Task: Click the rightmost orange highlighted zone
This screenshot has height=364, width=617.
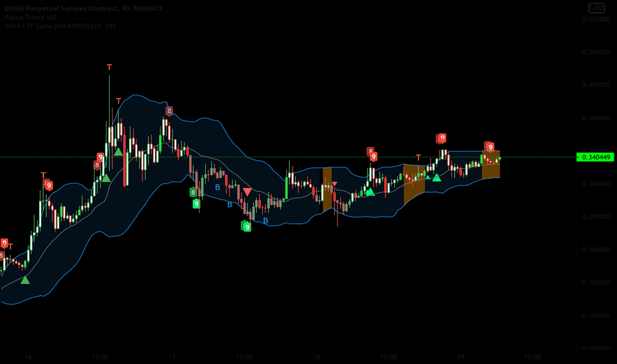Action: (491, 165)
